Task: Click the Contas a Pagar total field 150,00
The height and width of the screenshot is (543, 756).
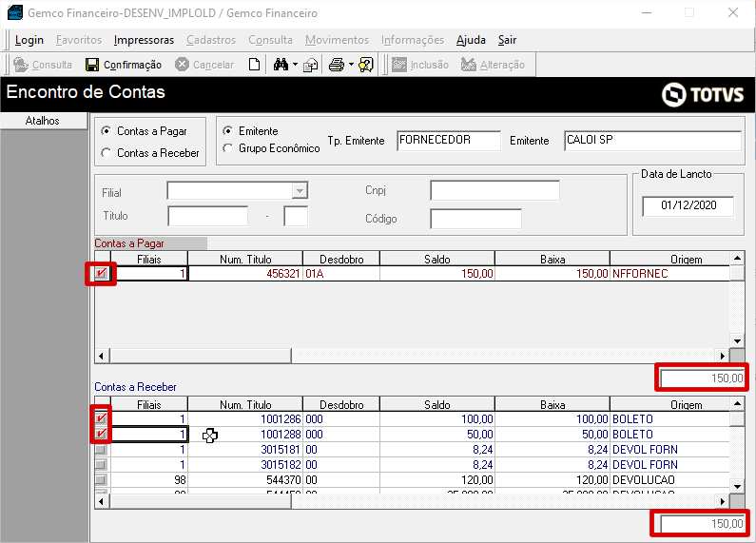Action: pos(702,378)
